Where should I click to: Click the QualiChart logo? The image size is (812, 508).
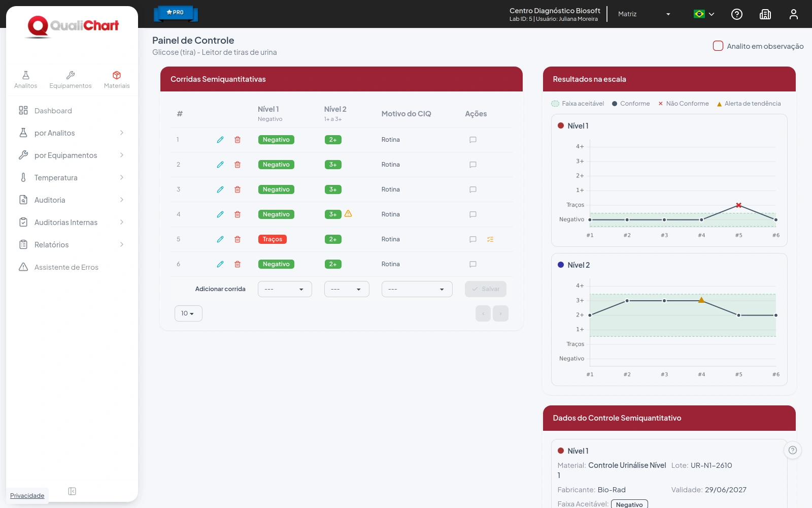pyautogui.click(x=73, y=27)
